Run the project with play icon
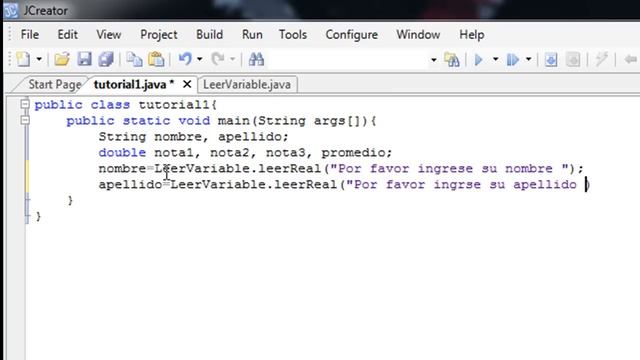This screenshot has width=640, height=360. (479, 60)
